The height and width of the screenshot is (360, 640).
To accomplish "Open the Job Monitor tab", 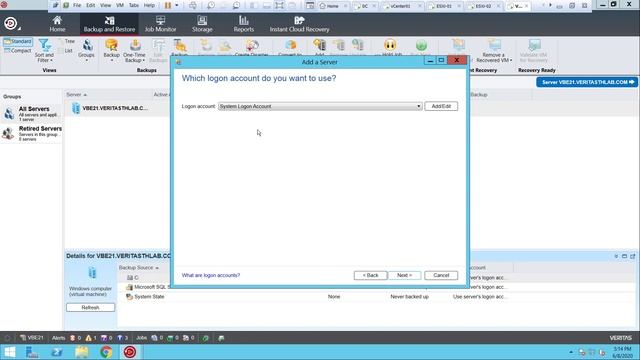I will tap(160, 24).
